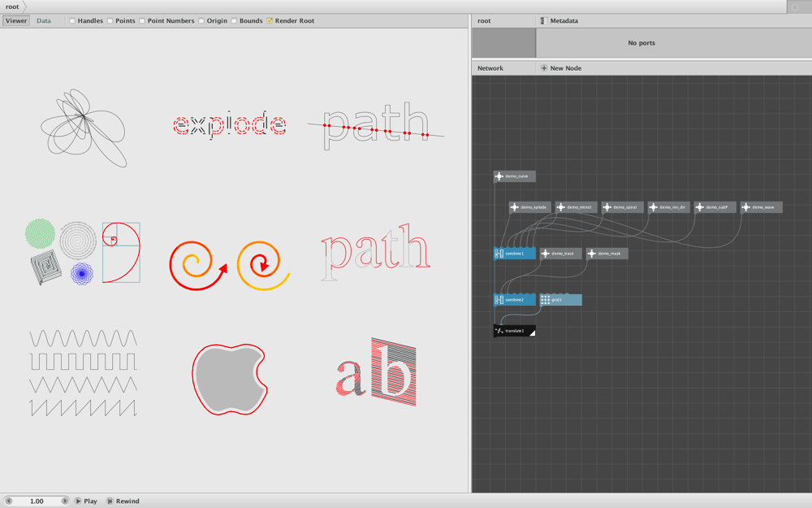Select the demo_curve node

[514, 176]
